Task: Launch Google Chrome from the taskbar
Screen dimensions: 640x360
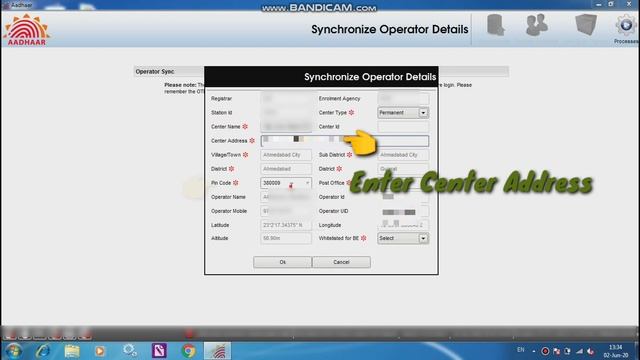Action: click(x=189, y=351)
